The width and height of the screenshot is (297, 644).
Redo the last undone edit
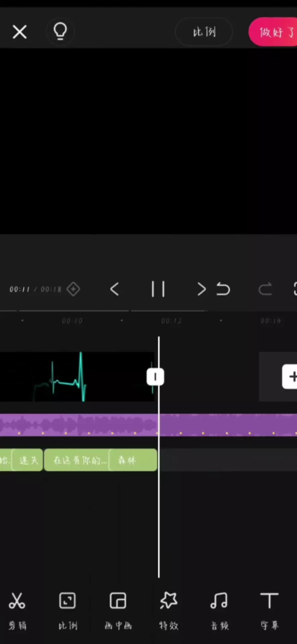pyautogui.click(x=265, y=289)
